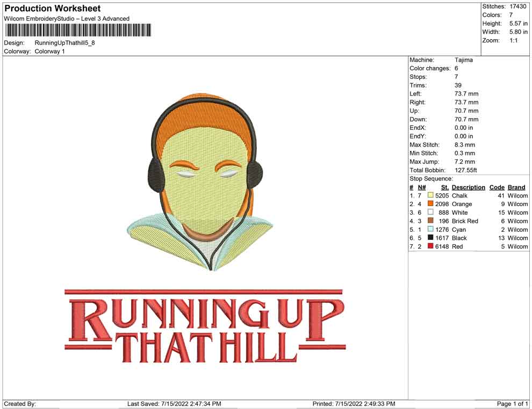The height and width of the screenshot is (409, 532).
Task: Click the barcode under the worksheet title
Action: coord(78,30)
